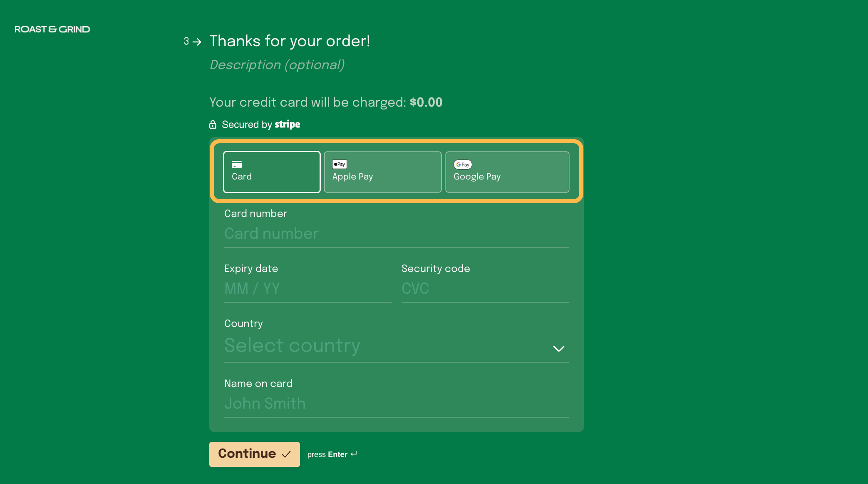Click the credit card icon in Card tab

[237, 165]
